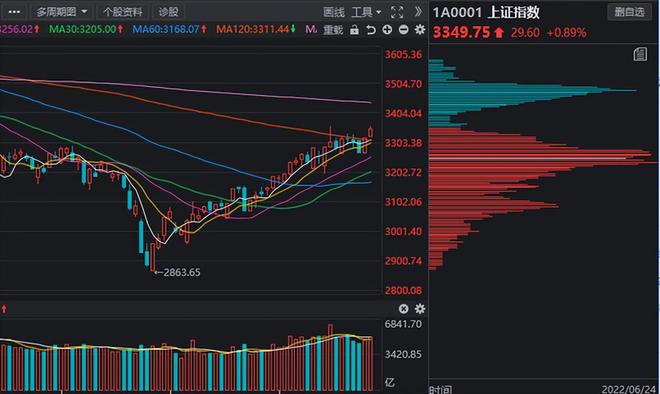Click the 1A0001 上证指数 title
This screenshot has height=394, width=660.
[486, 12]
